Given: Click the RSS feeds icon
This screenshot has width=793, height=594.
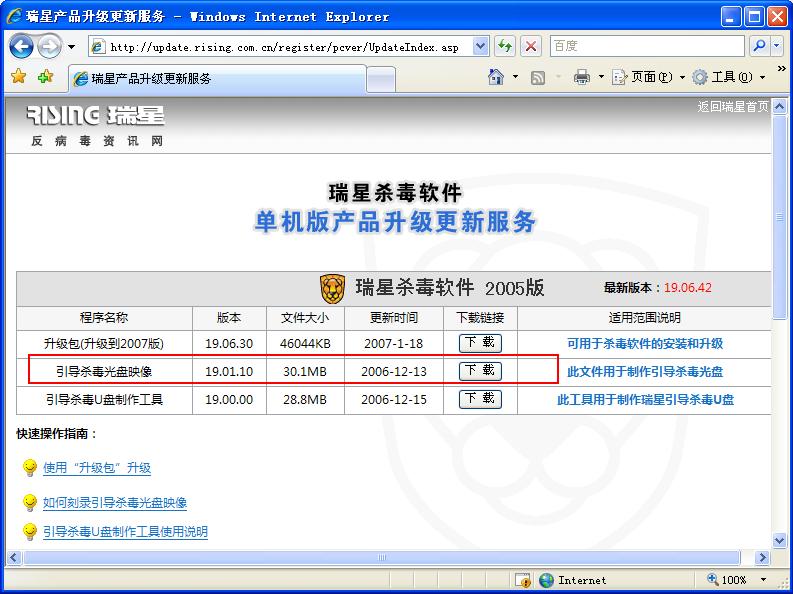Looking at the screenshot, I should pos(538,77).
